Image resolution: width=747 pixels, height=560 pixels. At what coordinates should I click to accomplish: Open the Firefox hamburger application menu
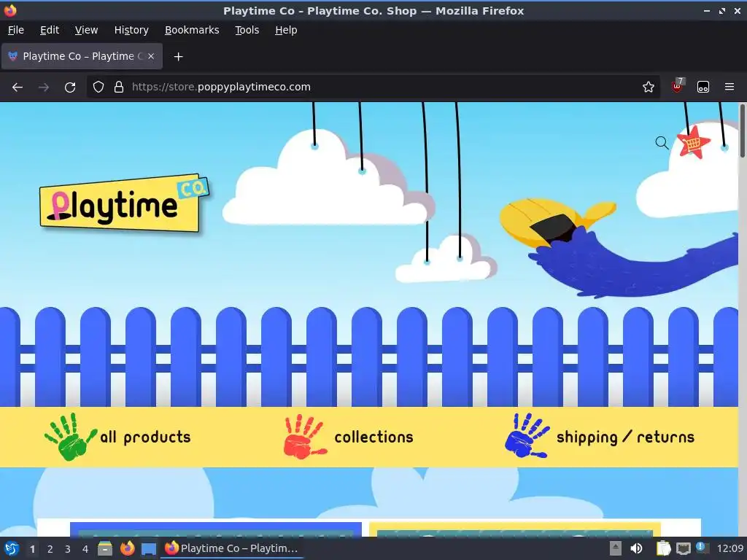pos(729,87)
